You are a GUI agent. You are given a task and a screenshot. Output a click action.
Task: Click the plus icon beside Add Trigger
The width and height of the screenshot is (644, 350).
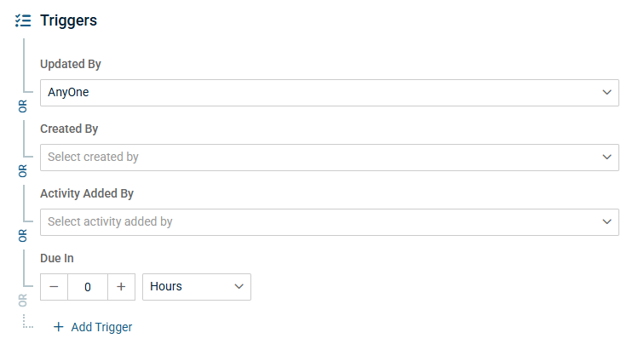pos(59,327)
